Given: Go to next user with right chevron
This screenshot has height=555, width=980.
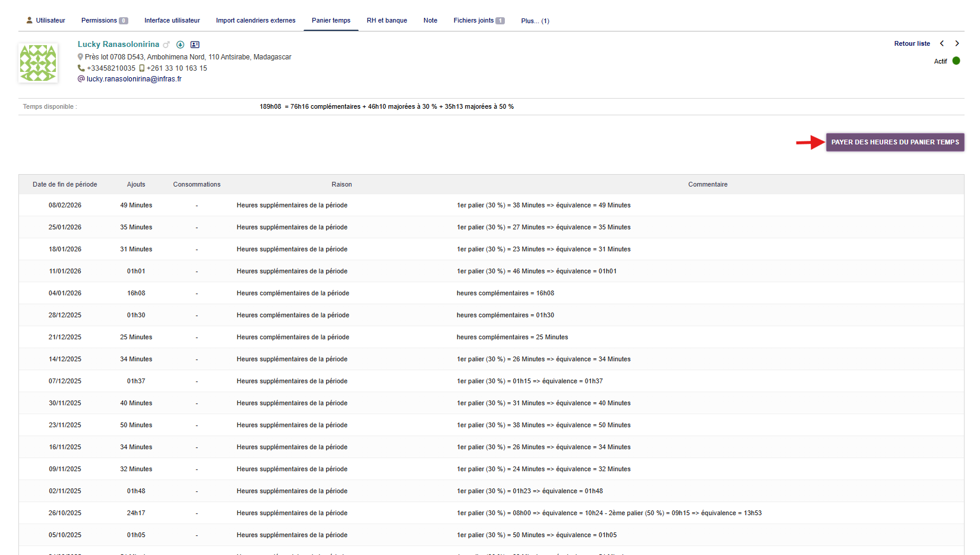Looking at the screenshot, I should tap(957, 43).
